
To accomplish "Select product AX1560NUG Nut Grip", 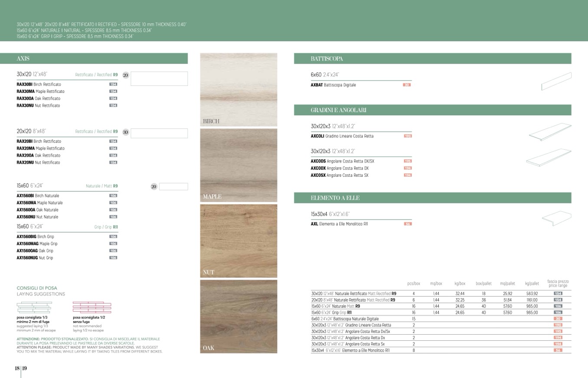I will click(35, 258).
